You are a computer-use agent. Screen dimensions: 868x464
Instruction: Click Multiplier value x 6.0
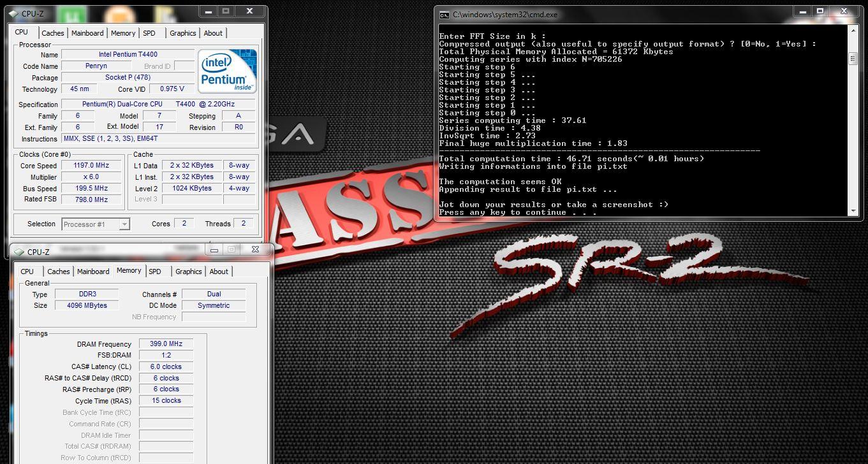pos(91,177)
